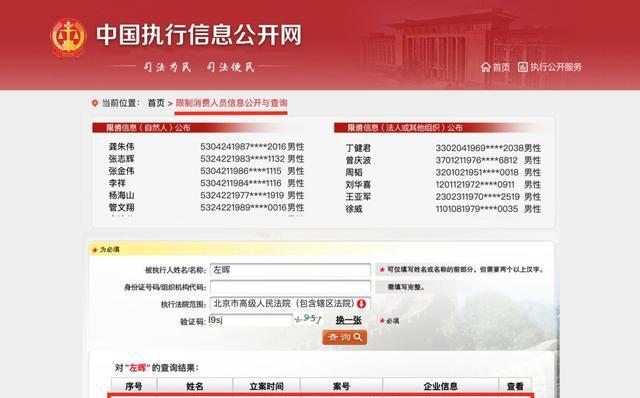
Task: Click the 中国执行信息公开网 site title
Action: (x=199, y=35)
